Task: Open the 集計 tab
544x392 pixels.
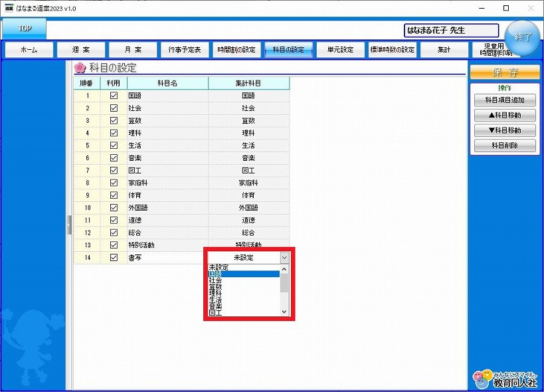Action: click(444, 50)
